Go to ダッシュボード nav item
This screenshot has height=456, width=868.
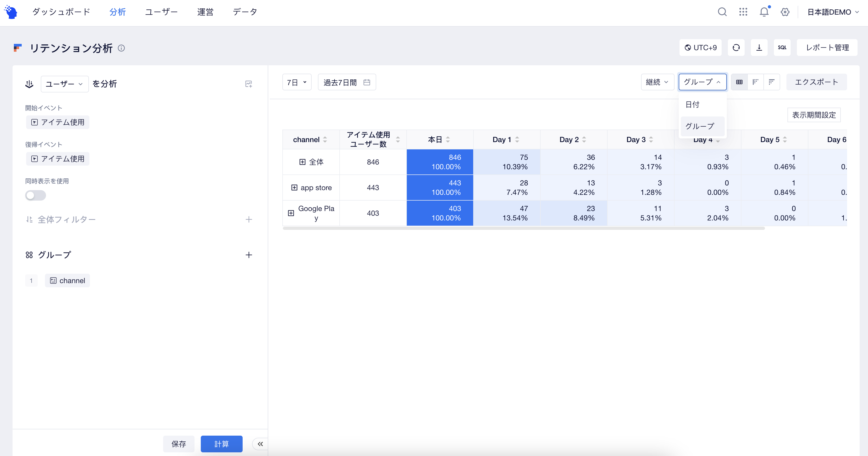(x=61, y=12)
